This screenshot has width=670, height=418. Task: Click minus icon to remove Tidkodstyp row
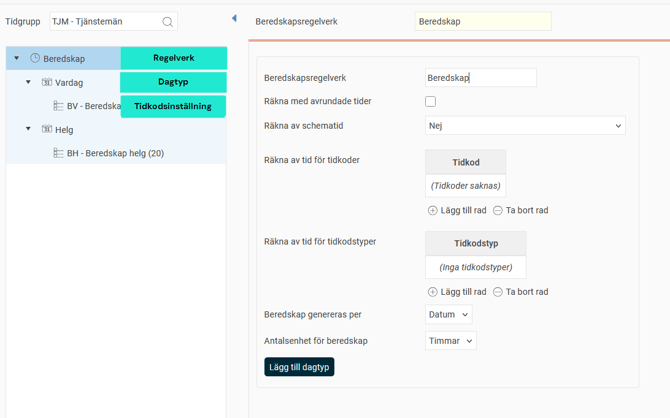click(498, 292)
